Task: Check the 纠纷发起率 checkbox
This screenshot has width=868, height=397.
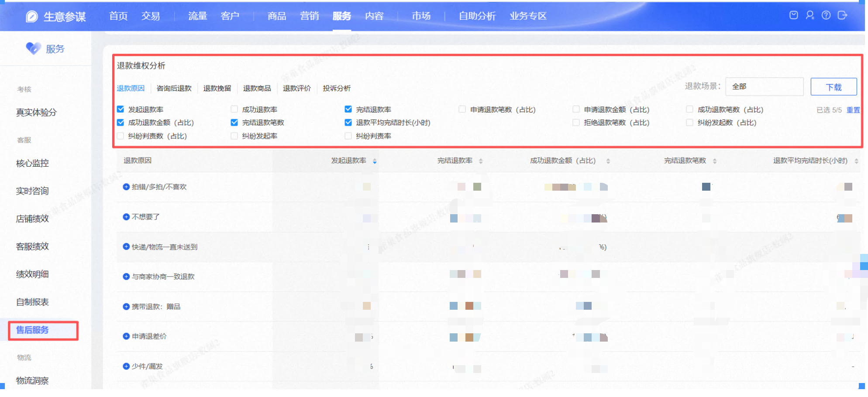Action: [234, 136]
